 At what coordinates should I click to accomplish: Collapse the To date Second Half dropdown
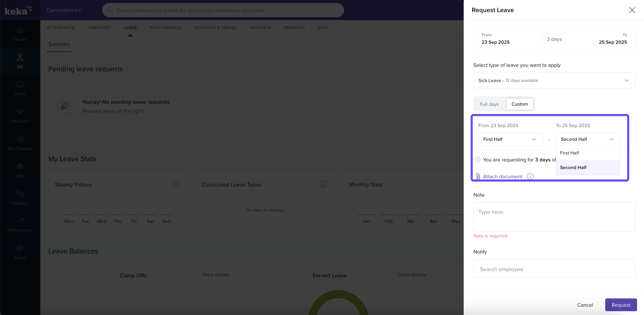pos(588,139)
